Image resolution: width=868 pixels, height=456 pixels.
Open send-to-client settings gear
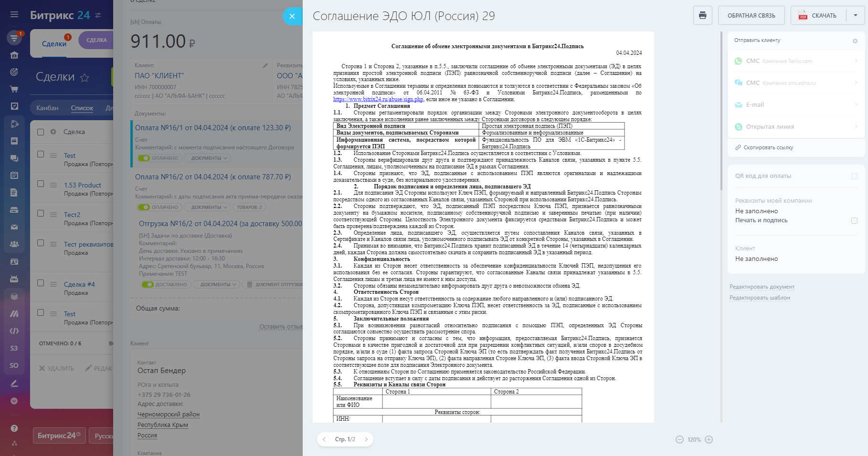point(855,41)
